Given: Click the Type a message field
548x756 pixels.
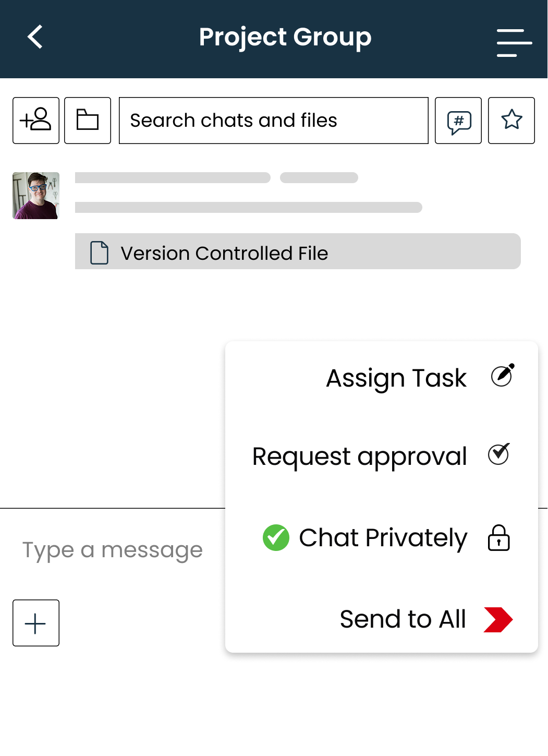Looking at the screenshot, I should pyautogui.click(x=112, y=549).
